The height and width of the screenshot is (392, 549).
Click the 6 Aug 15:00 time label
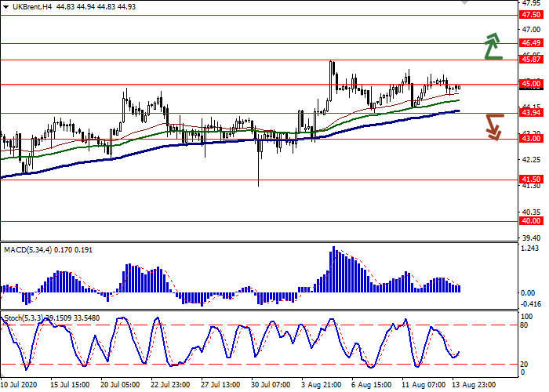tap(371, 385)
